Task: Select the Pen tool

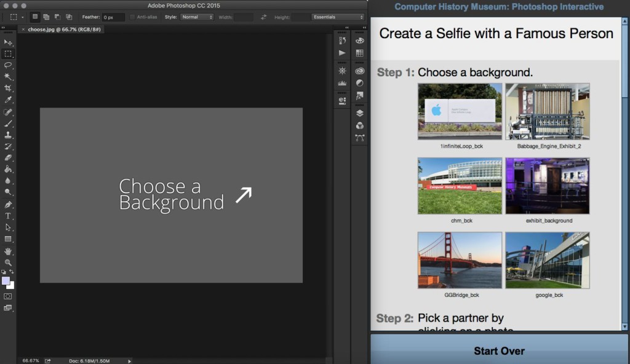Action: 7,205
